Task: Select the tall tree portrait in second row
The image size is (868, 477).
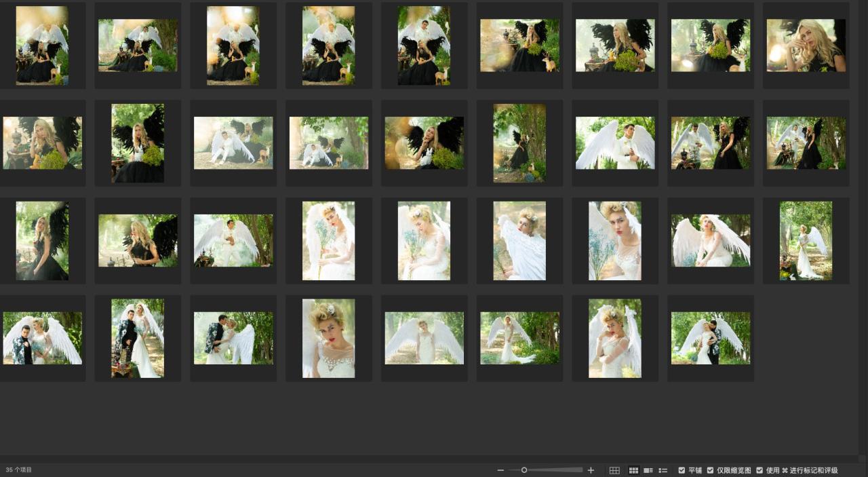Action: 519,143
